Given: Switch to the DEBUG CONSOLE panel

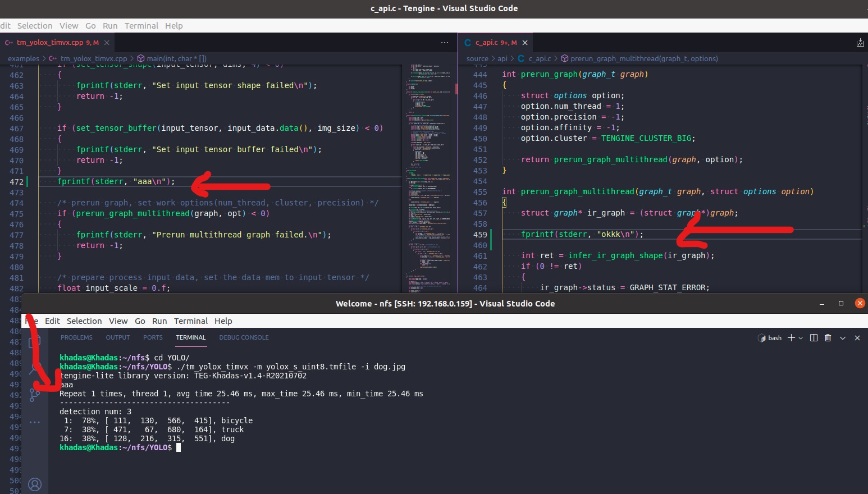Looking at the screenshot, I should (244, 337).
